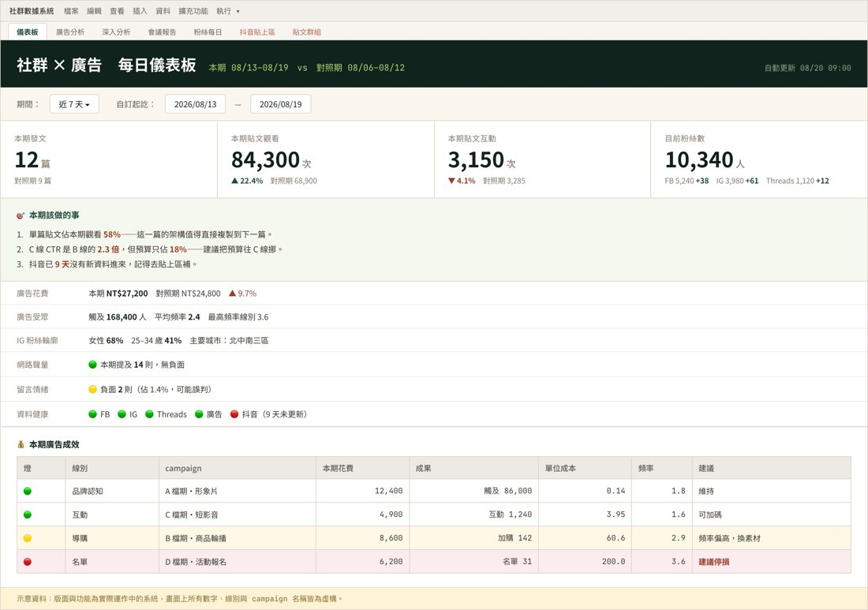Click the 單位成本 column header

click(x=585, y=468)
